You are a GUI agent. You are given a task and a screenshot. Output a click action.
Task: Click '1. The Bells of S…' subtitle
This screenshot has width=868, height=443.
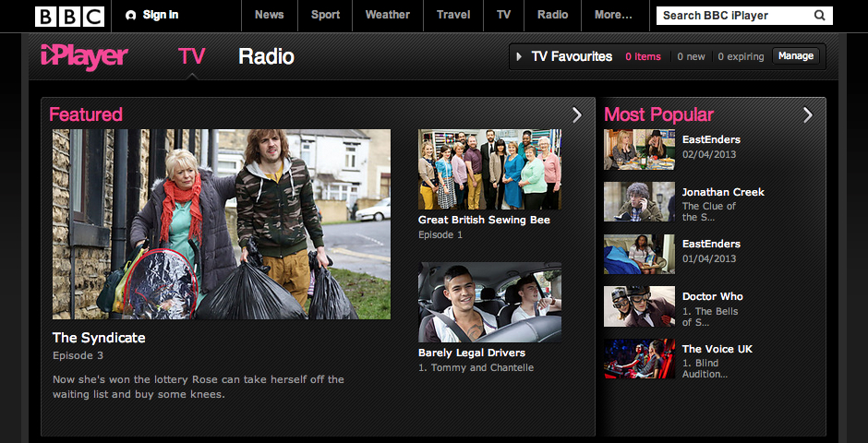[710, 317]
